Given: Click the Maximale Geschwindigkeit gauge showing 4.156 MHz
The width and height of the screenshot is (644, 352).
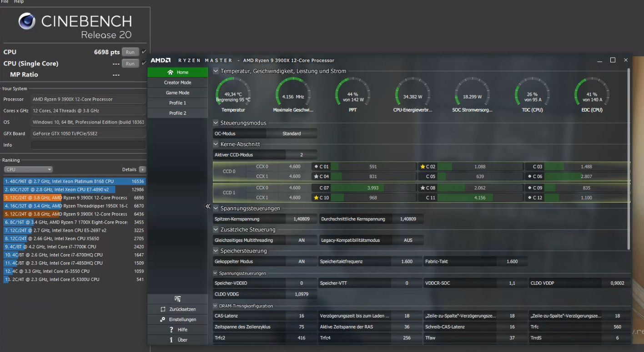Looking at the screenshot, I should click(293, 94).
